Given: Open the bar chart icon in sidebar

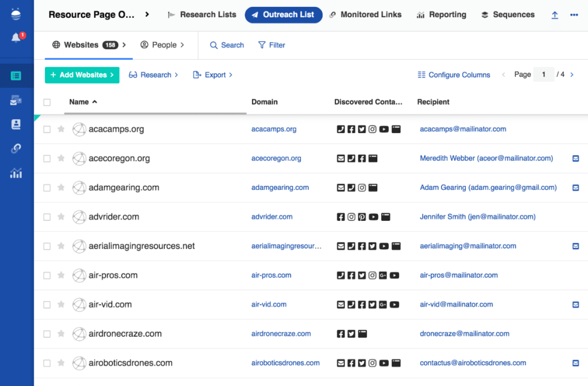Looking at the screenshot, I should coord(16,173).
